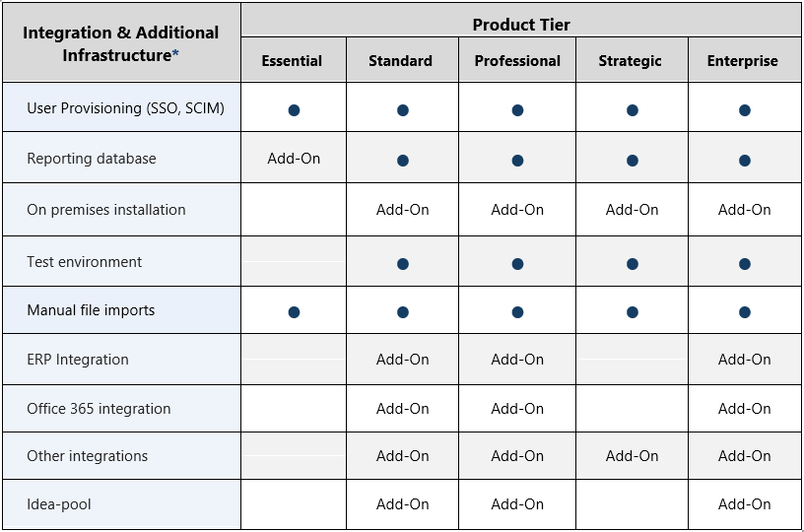Click the Enterprise dot for Test environment
The image size is (804, 532).
point(745,264)
